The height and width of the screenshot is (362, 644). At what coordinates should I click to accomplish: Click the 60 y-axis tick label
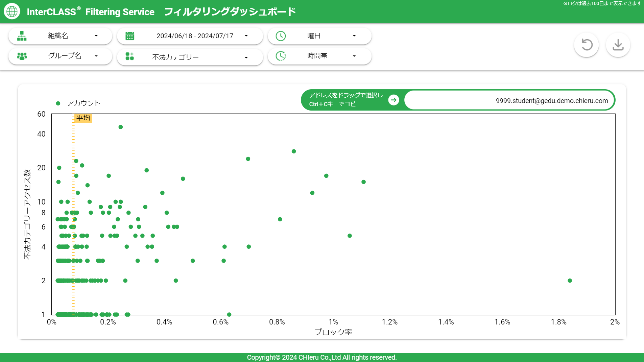[x=41, y=114]
